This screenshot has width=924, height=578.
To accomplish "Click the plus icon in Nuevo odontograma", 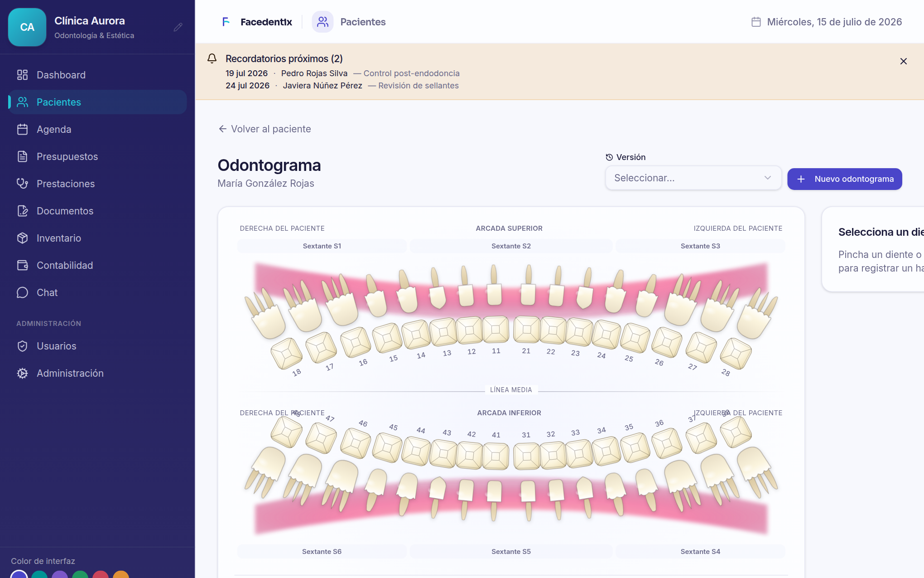I will 801,179.
